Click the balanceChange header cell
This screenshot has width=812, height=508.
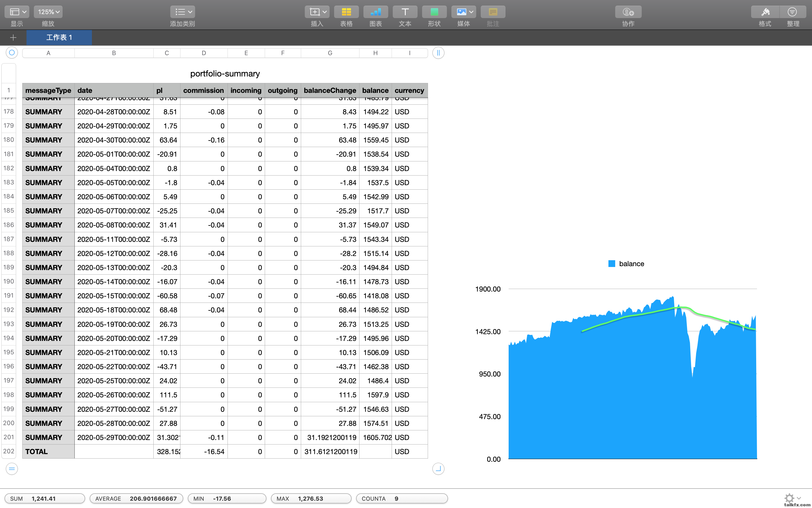pos(330,90)
